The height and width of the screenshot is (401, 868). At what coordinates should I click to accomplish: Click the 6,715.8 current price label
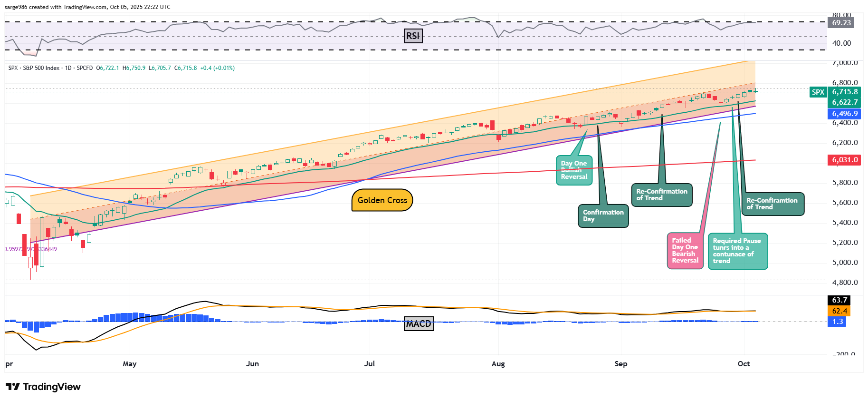click(845, 92)
